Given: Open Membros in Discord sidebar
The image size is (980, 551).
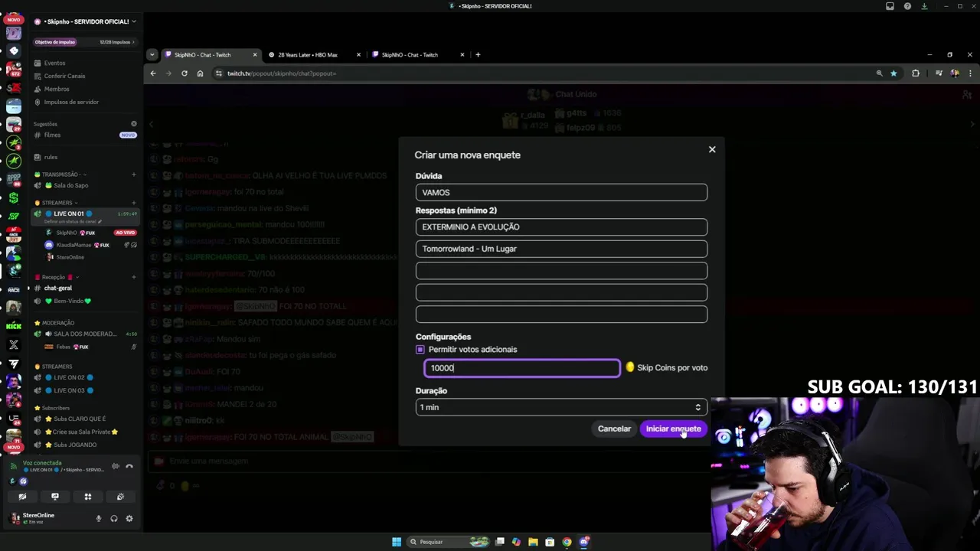Looking at the screenshot, I should (57, 89).
